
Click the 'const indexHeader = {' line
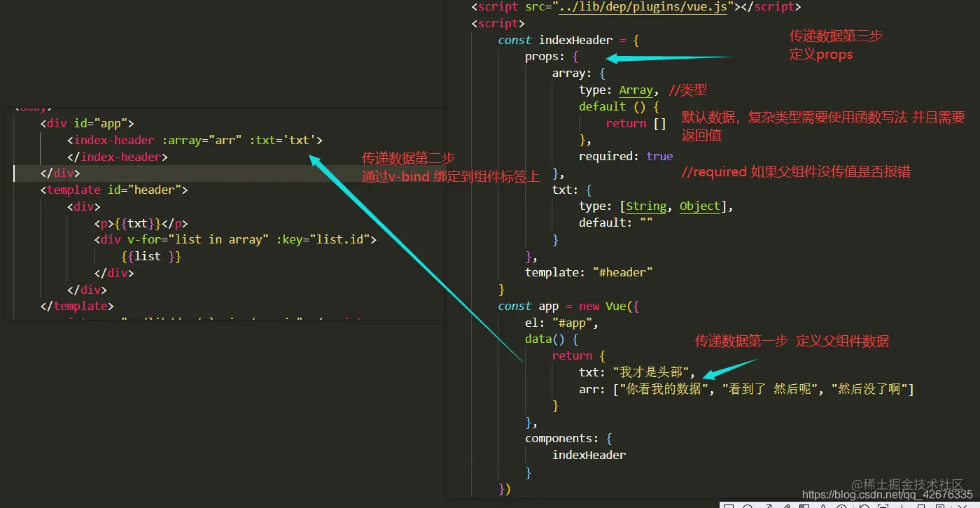click(568, 40)
